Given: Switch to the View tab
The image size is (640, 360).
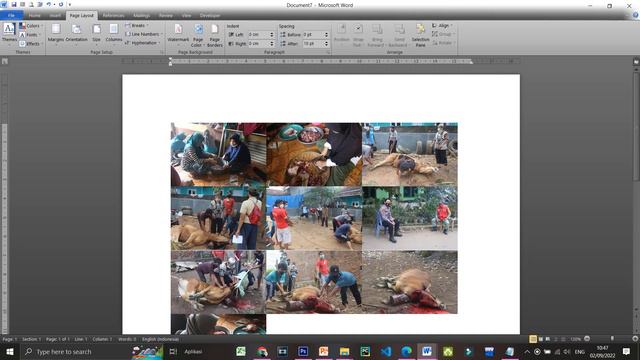Looking at the screenshot, I should coord(187,16).
